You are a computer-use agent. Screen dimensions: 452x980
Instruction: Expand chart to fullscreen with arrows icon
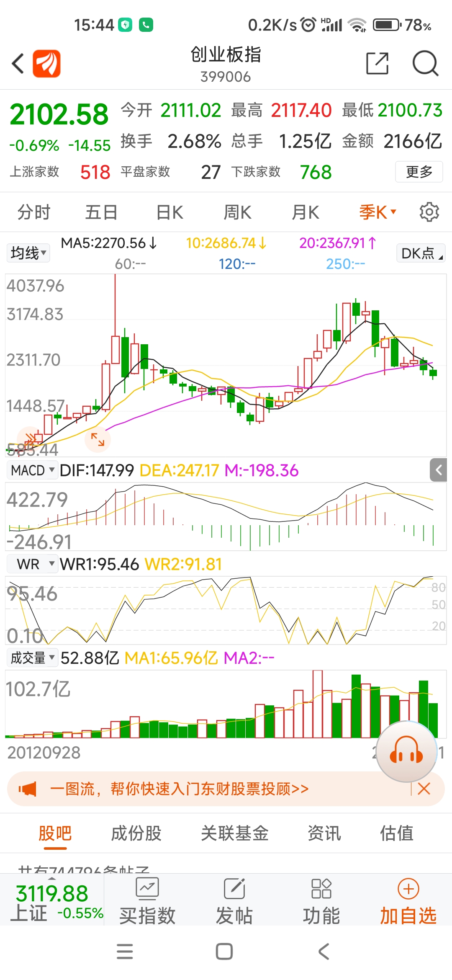click(x=98, y=439)
